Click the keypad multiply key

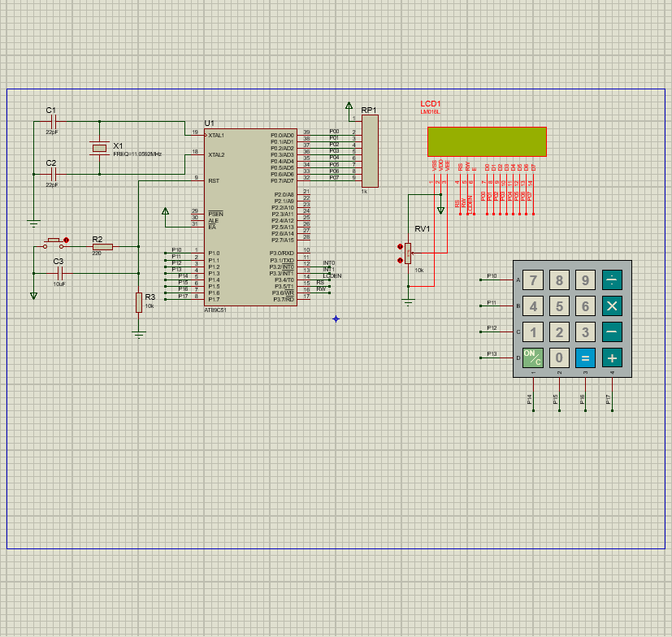click(x=612, y=306)
